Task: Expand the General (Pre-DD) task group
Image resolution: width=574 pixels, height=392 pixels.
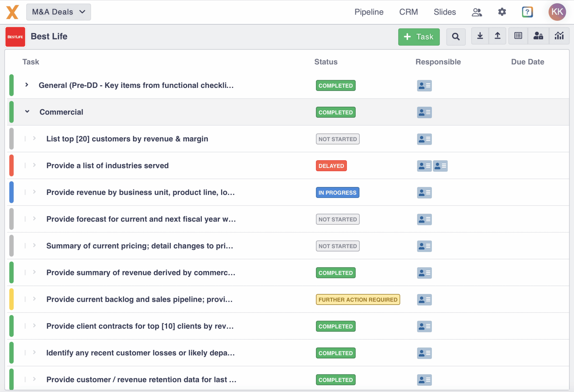Action: [27, 85]
